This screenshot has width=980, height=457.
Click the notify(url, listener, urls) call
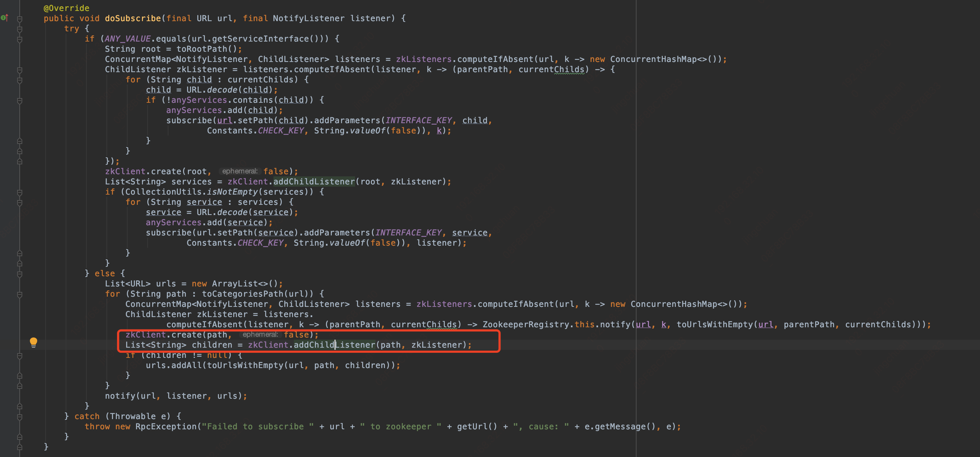pos(120,396)
